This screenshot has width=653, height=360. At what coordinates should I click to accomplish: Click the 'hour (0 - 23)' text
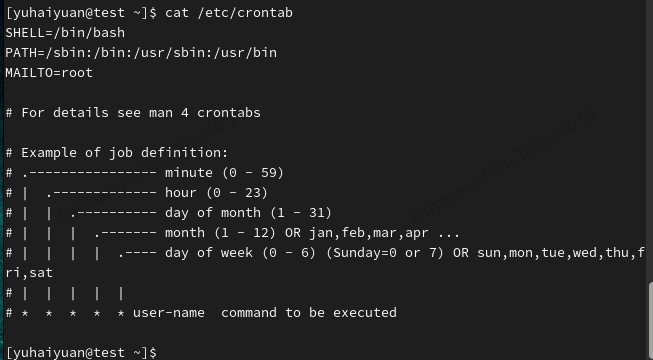[217, 193]
